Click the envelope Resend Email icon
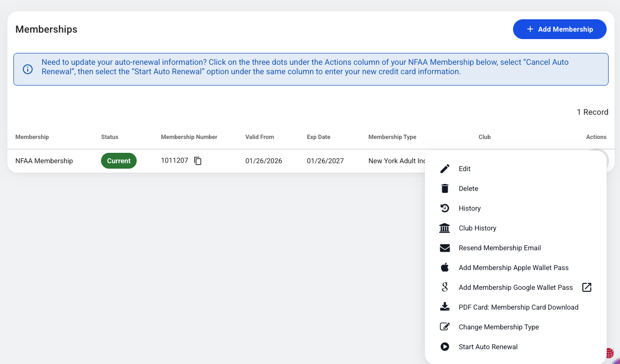The image size is (620, 364). [445, 248]
